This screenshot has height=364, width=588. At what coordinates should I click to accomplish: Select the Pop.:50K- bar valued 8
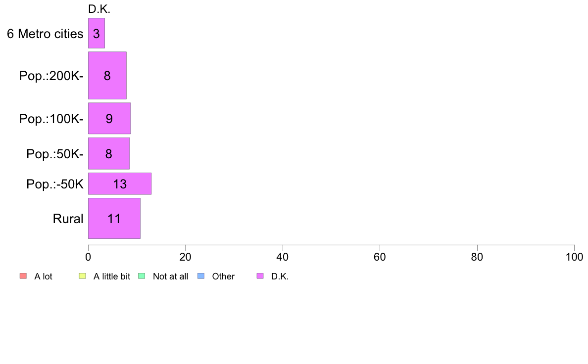click(x=109, y=154)
